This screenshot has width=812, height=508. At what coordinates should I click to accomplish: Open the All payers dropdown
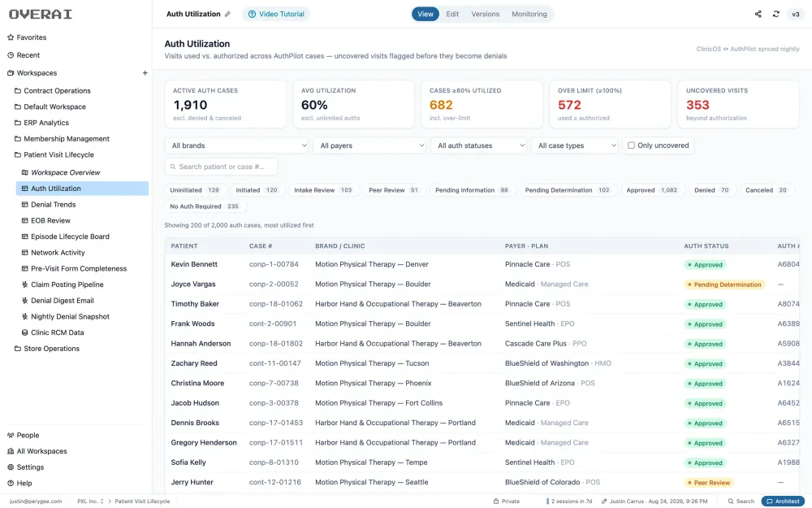point(369,145)
